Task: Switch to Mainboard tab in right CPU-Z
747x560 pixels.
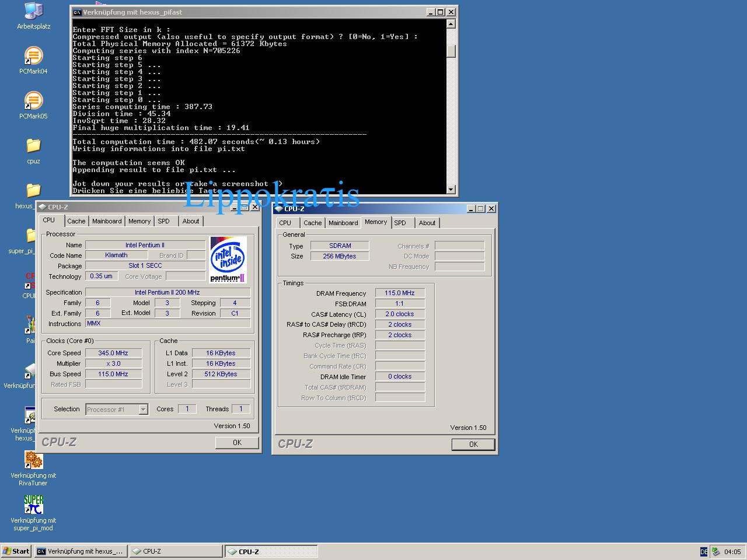Action: [343, 223]
